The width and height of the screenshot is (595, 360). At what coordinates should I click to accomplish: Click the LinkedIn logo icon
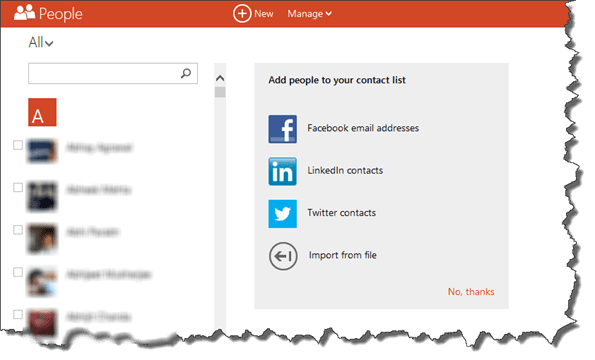click(283, 171)
